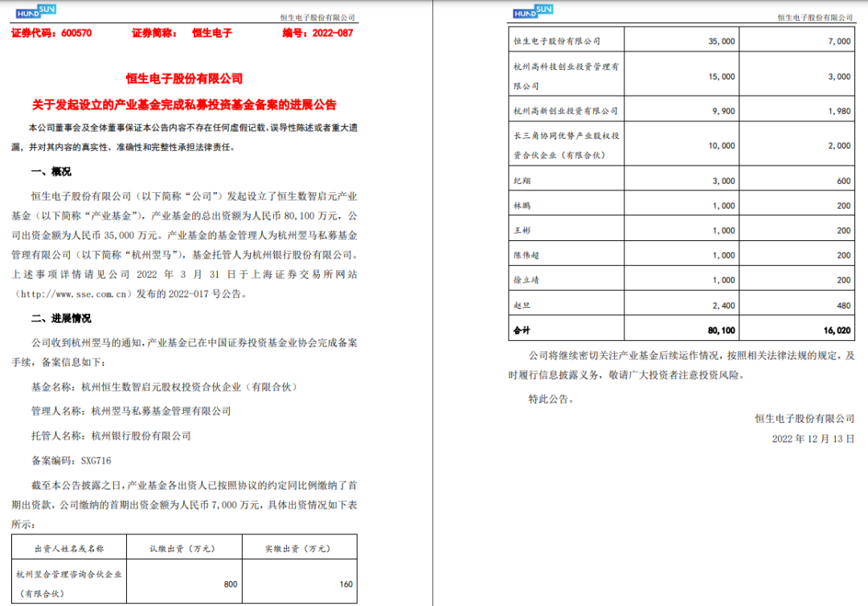Click the heading 二、进展情况
Screen dimensions: 868x606
61,318
